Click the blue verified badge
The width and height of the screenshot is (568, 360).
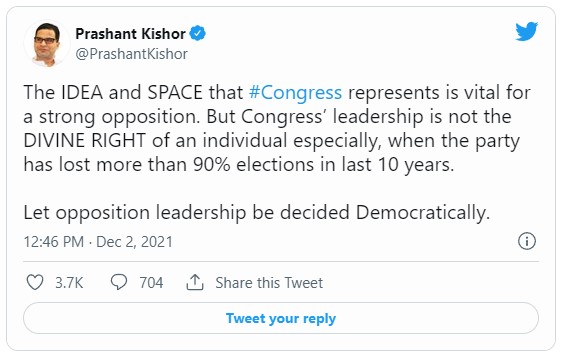(198, 33)
